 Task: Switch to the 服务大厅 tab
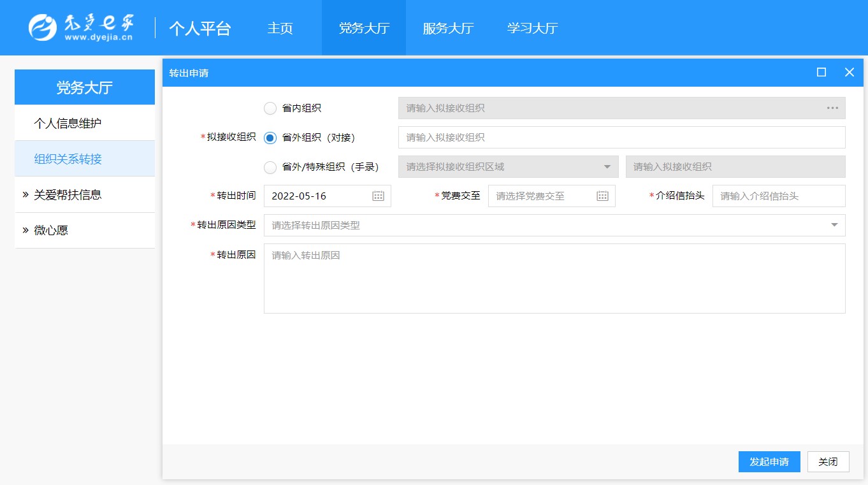(x=448, y=29)
